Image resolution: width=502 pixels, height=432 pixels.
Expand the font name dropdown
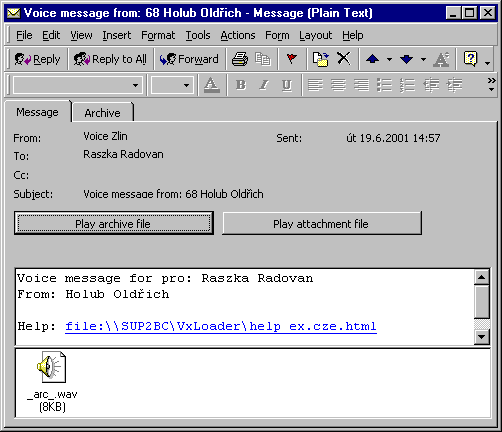(135, 85)
